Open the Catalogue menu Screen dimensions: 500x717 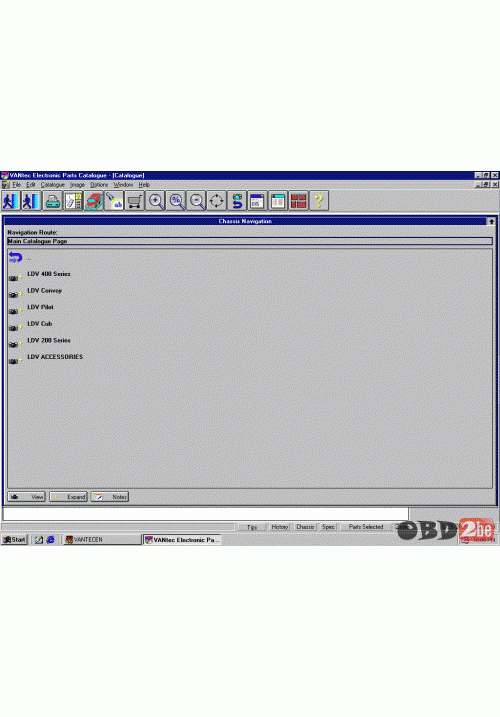53,185
